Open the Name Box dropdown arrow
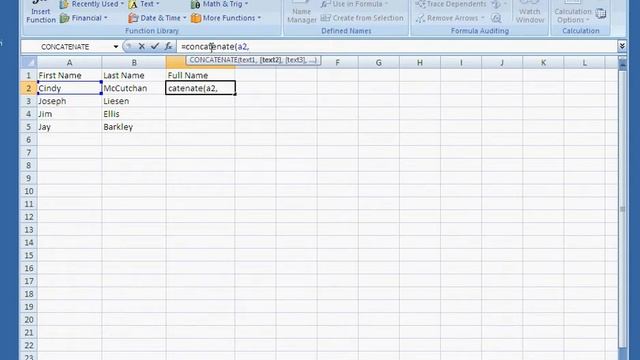 116,47
